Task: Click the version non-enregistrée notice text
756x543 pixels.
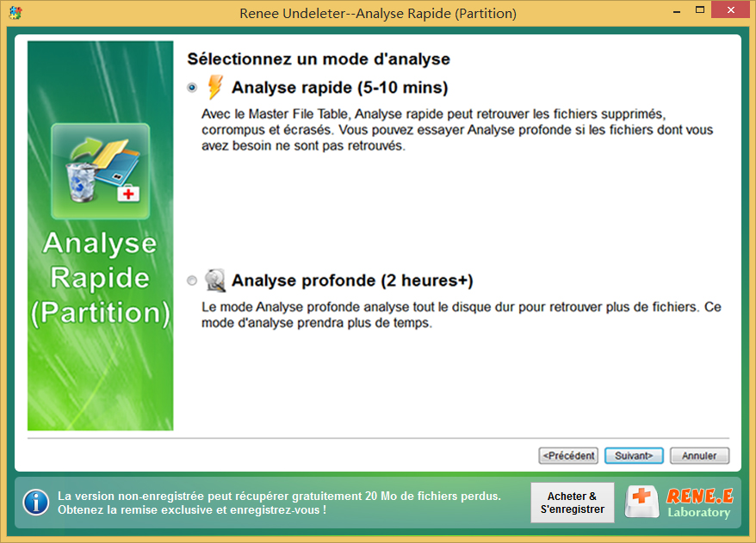Action: 279,503
